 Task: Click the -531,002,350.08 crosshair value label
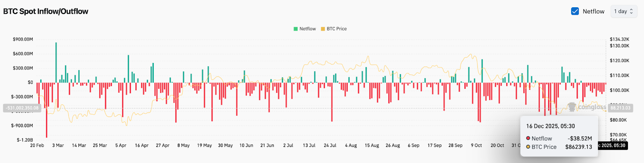22,108
